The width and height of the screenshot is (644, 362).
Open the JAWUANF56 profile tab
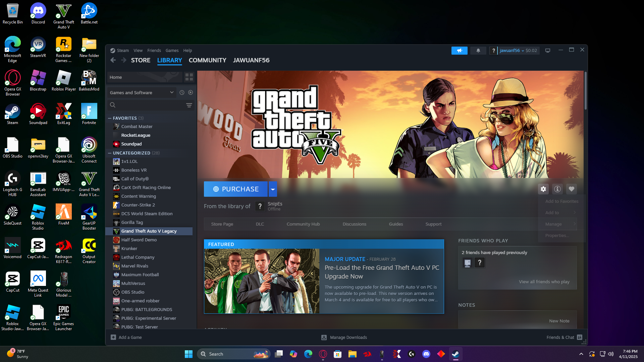tap(251, 60)
